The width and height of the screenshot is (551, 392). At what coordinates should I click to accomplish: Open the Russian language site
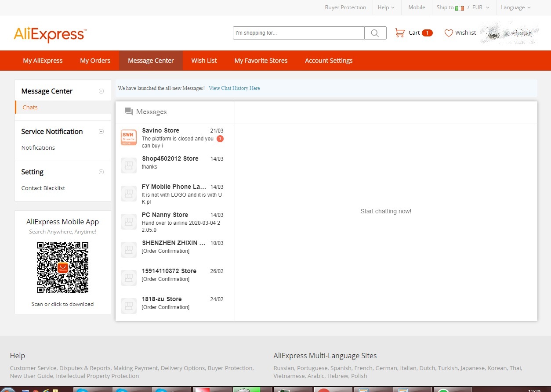pos(284,368)
